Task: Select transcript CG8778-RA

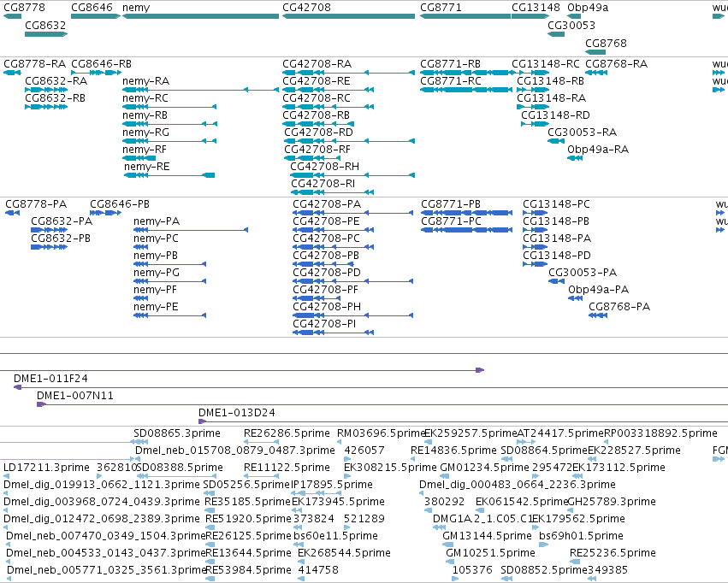Action: point(35,63)
